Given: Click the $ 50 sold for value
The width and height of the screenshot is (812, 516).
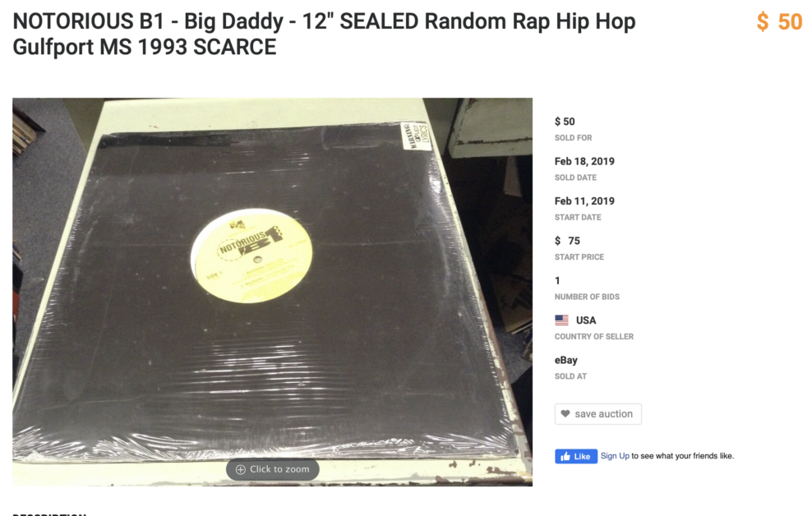Looking at the screenshot, I should point(565,122).
